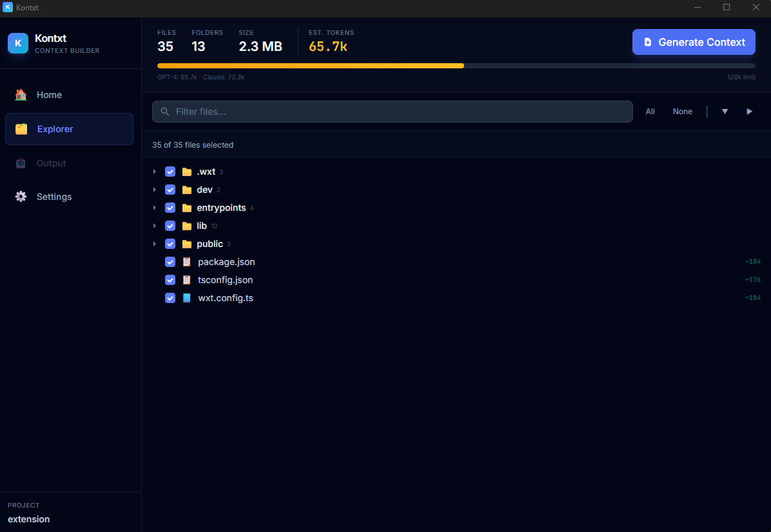
Task: Click the 2.3 MB size value
Action: coord(260,46)
